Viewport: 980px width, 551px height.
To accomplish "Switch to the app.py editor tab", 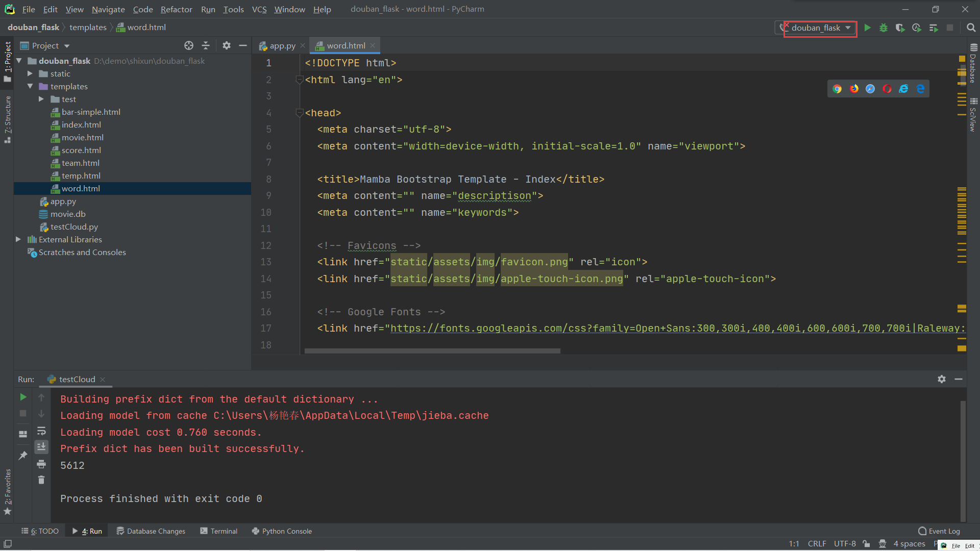I will click(282, 45).
